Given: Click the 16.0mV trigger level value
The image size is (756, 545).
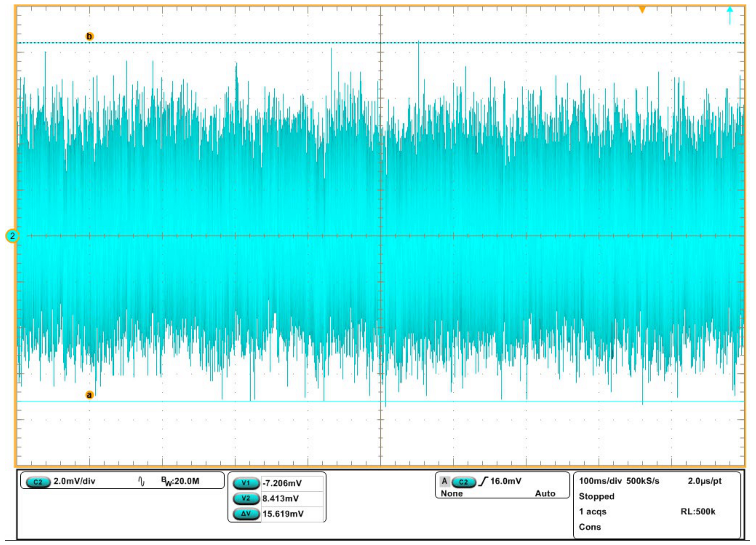Looking at the screenshot, I should (506, 481).
